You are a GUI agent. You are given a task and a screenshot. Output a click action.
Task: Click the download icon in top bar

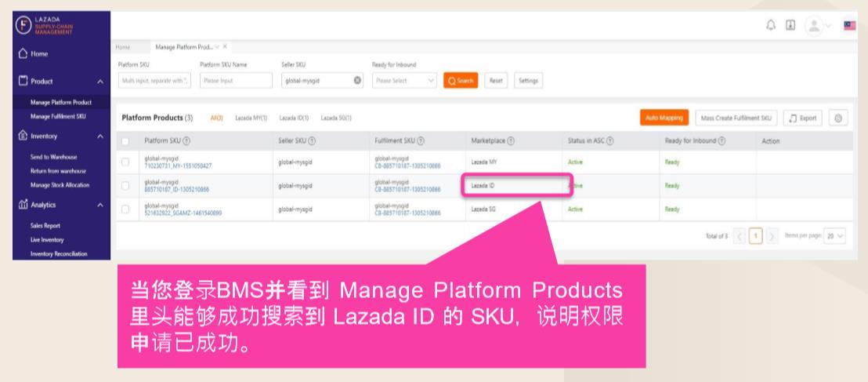[790, 24]
